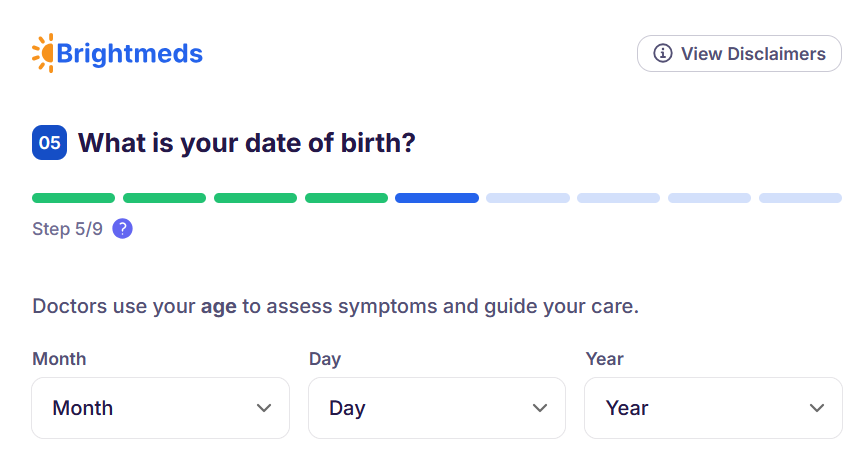868x461 pixels.
Task: Click the last light-blue progress segment
Action: point(800,198)
